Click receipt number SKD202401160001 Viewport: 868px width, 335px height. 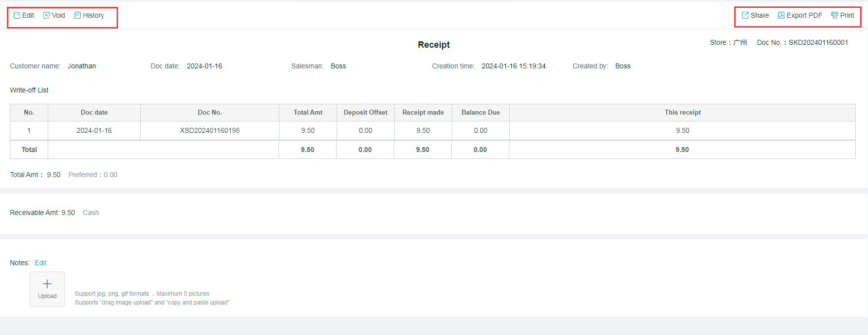click(818, 42)
